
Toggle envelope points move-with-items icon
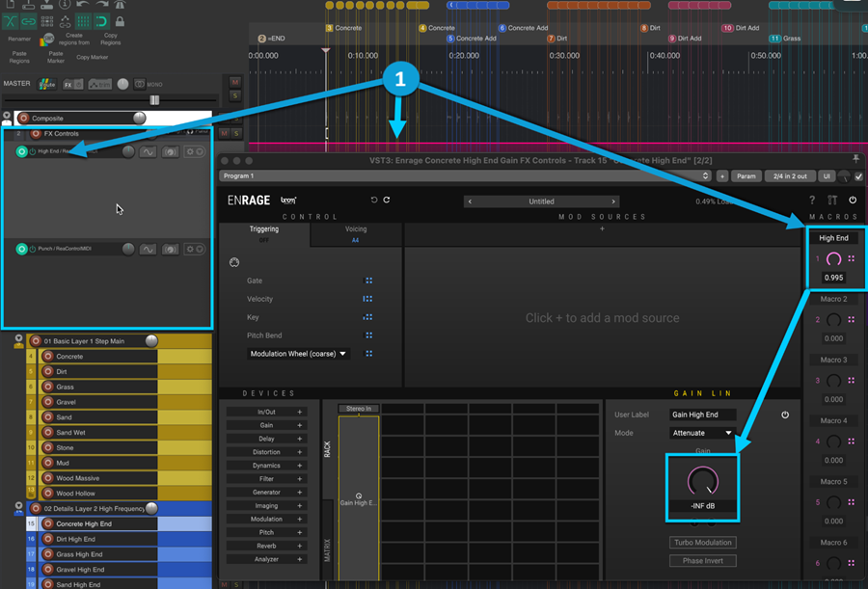click(x=65, y=21)
